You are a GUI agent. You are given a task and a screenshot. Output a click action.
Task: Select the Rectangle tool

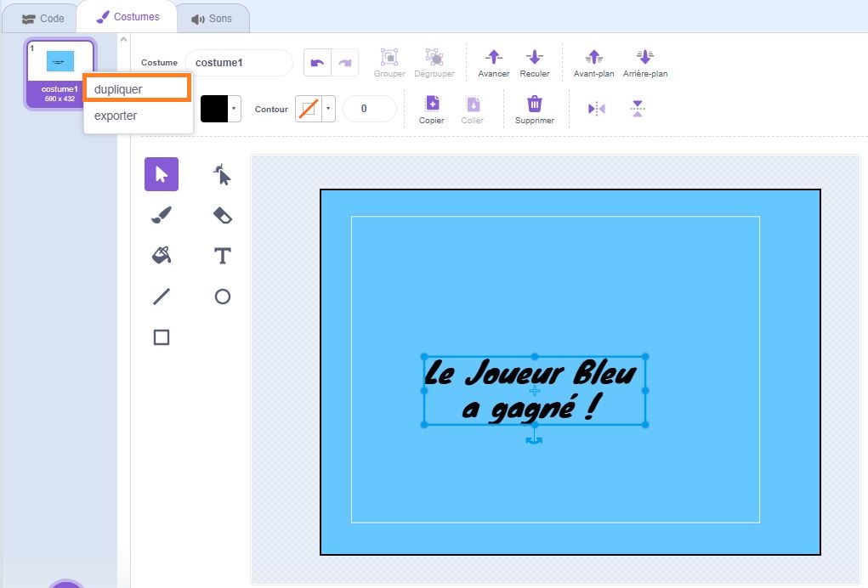click(x=162, y=337)
